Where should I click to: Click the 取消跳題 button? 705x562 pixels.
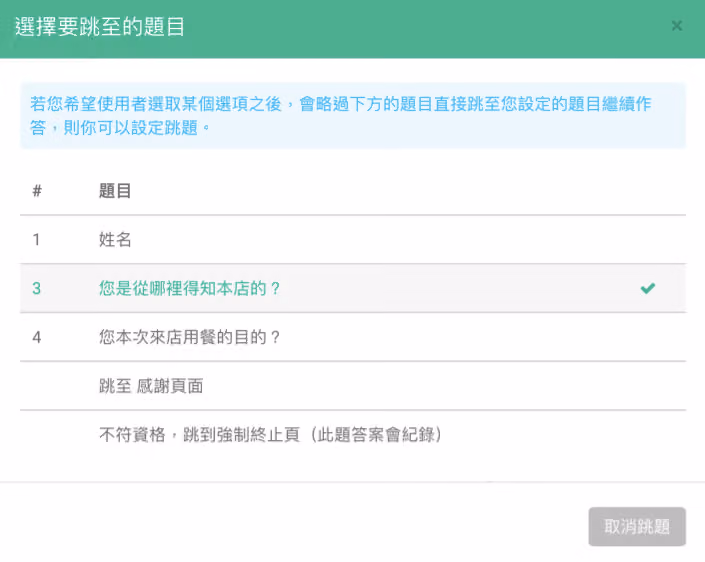637,526
